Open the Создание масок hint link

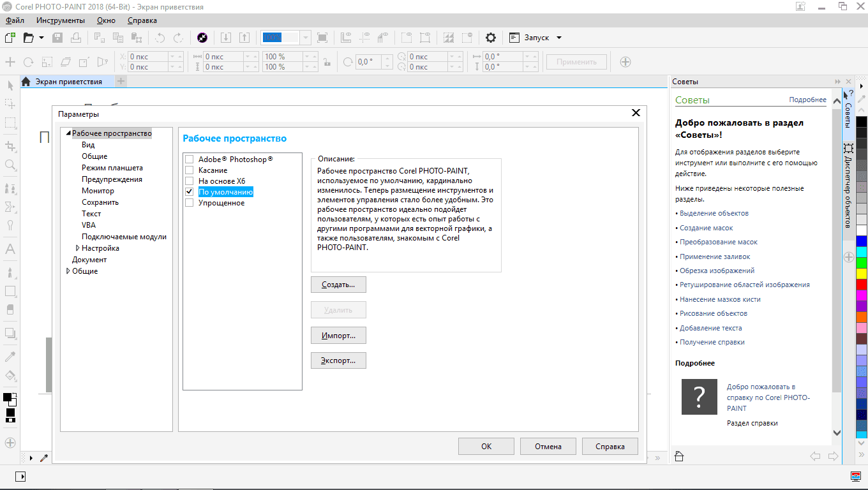[706, 228]
